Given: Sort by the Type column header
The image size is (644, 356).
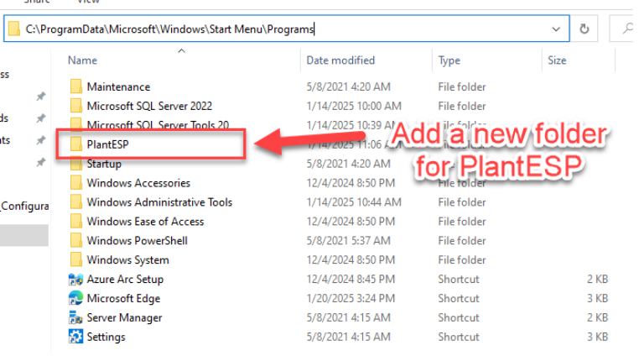Looking at the screenshot, I should pyautogui.click(x=449, y=60).
